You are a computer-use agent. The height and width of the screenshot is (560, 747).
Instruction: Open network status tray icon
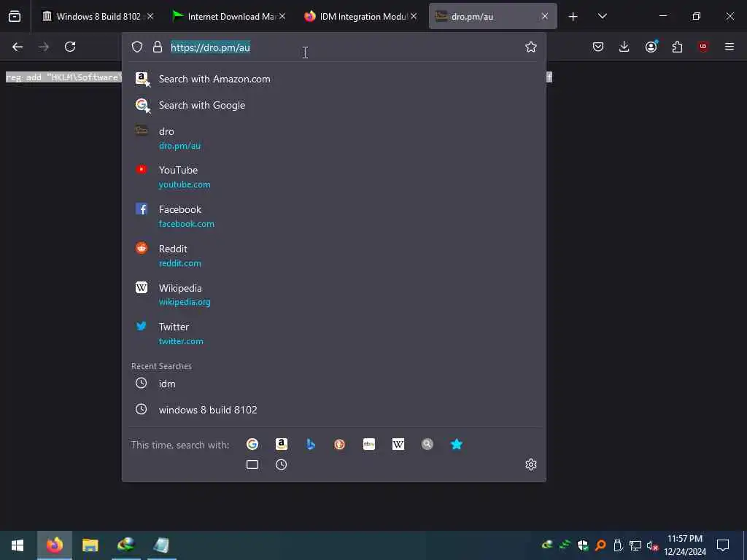[x=635, y=545]
